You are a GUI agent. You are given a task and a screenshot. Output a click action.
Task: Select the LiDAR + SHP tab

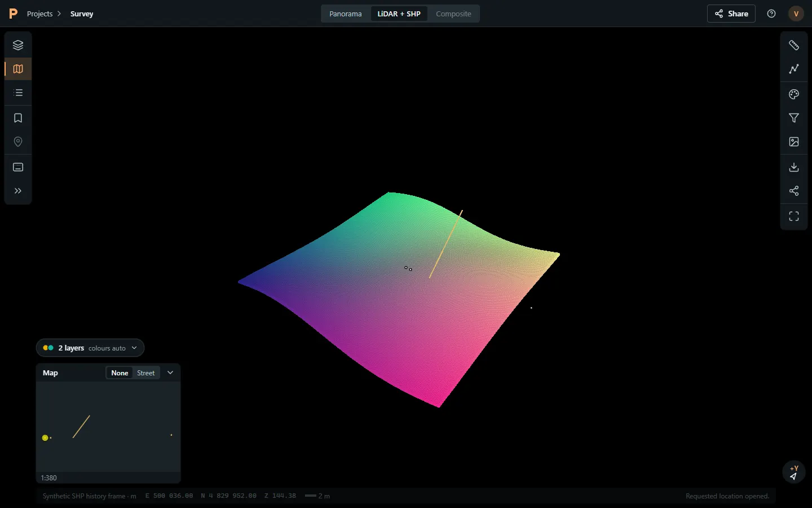[x=399, y=14]
